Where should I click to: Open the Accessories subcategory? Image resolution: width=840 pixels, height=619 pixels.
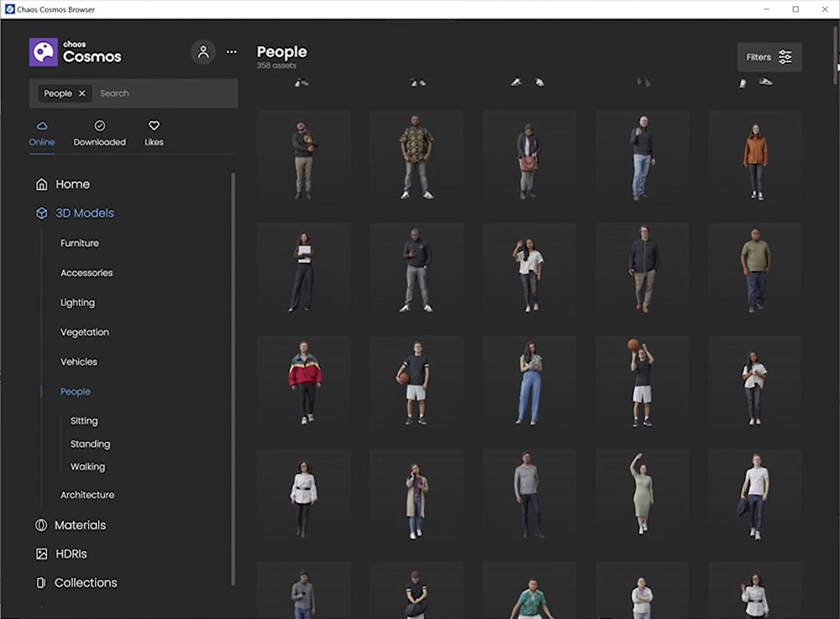coord(87,273)
